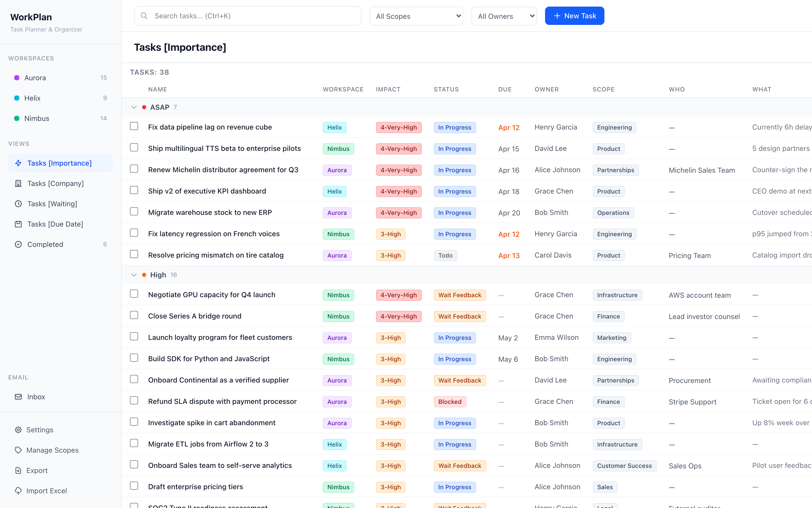Click the building icon beside Tasks [Company]
This screenshot has height=508, width=812.
(19, 183)
